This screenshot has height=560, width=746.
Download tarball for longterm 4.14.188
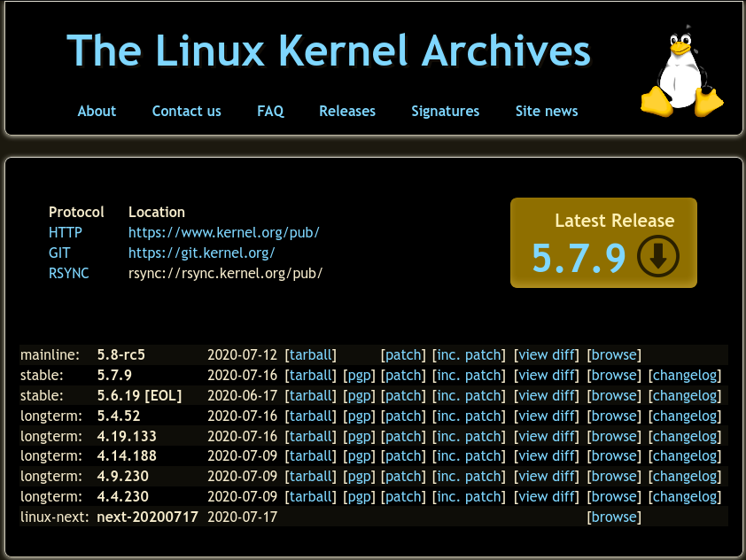311,455
